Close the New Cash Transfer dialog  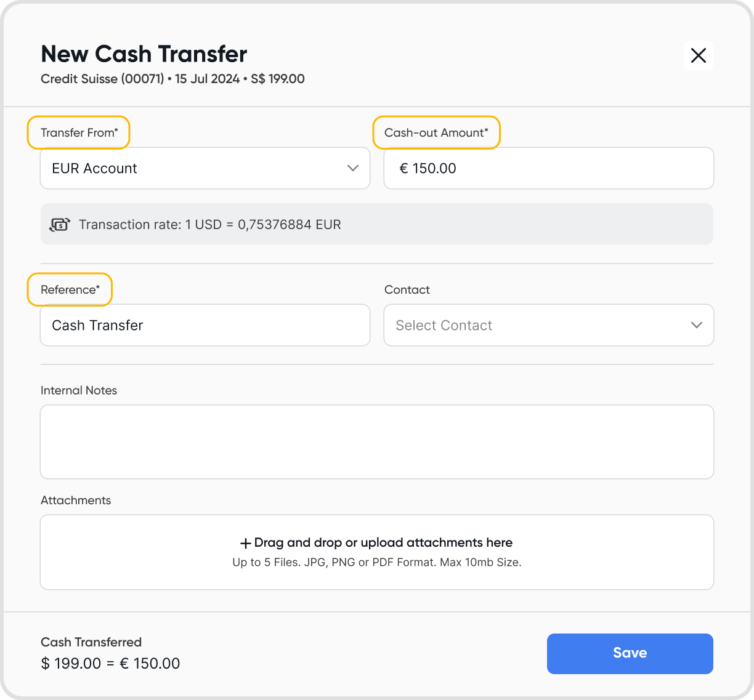click(698, 55)
